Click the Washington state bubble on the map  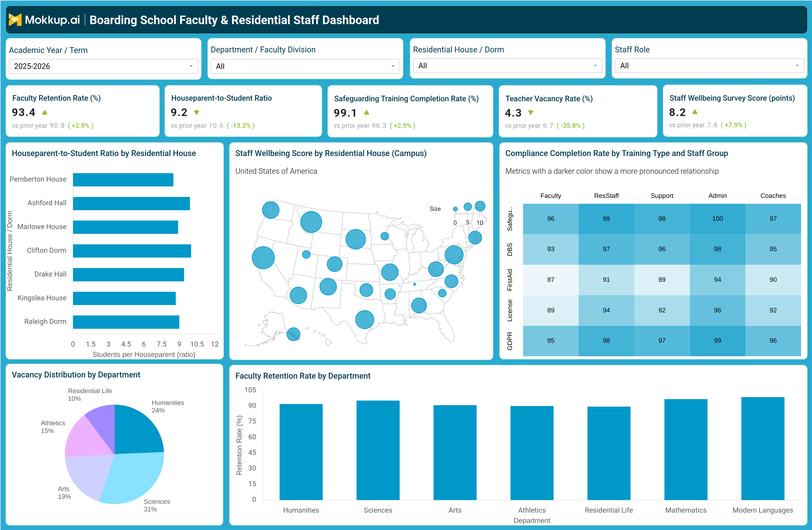[x=271, y=210]
